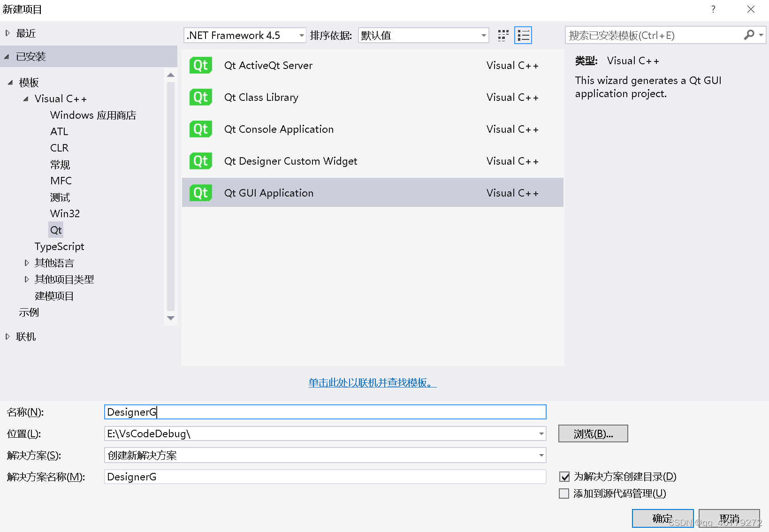769x532 pixels.
Task: Close the 新建项目 dialog
Action: point(751,9)
